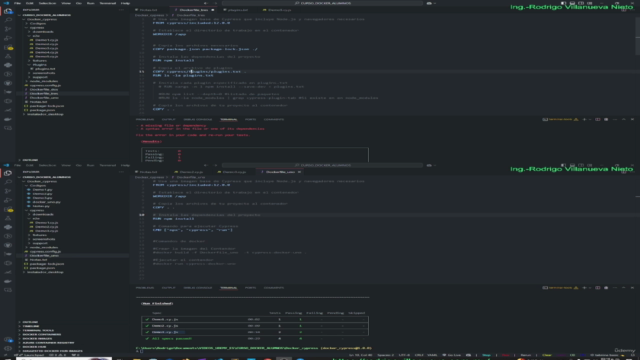This screenshot has height=360, width=640.
Task: Click Stop button in status bar
Action: (x=487, y=355)
